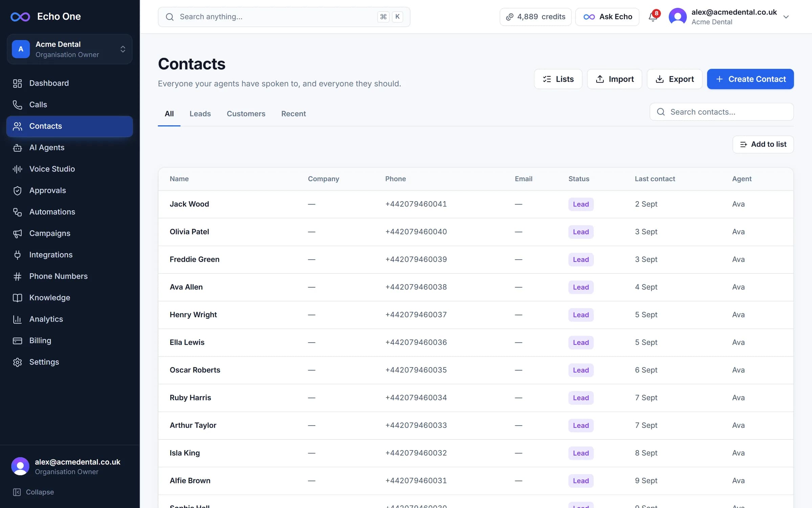This screenshot has height=508, width=812.
Task: Focus the Search contacts field
Action: point(721,112)
